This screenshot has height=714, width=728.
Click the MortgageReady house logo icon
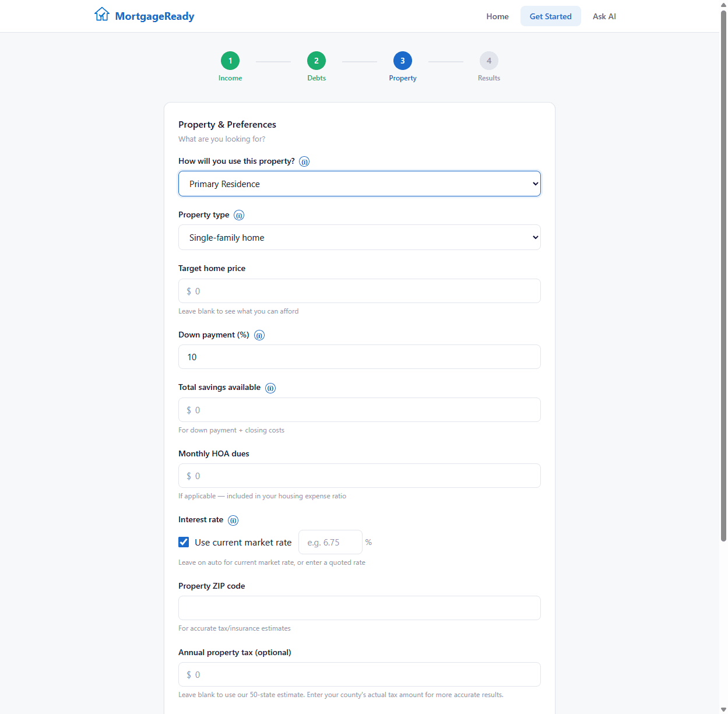(x=101, y=14)
